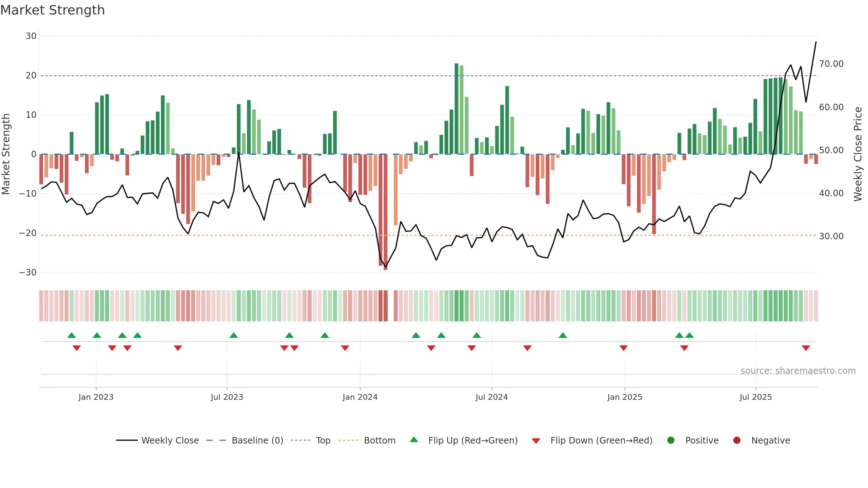Select the Jan 2024 date label

[x=360, y=397]
